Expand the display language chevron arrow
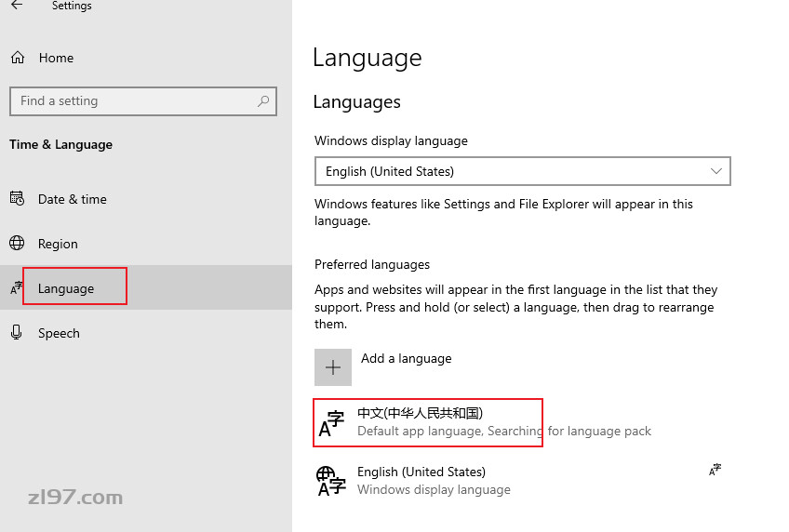Image resolution: width=789 pixels, height=532 pixels. coord(716,171)
